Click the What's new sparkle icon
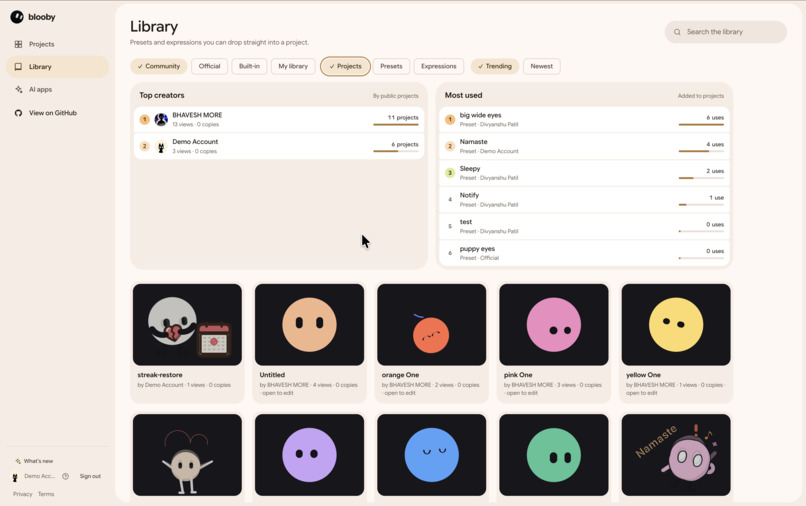The width and height of the screenshot is (806, 506). (18, 461)
